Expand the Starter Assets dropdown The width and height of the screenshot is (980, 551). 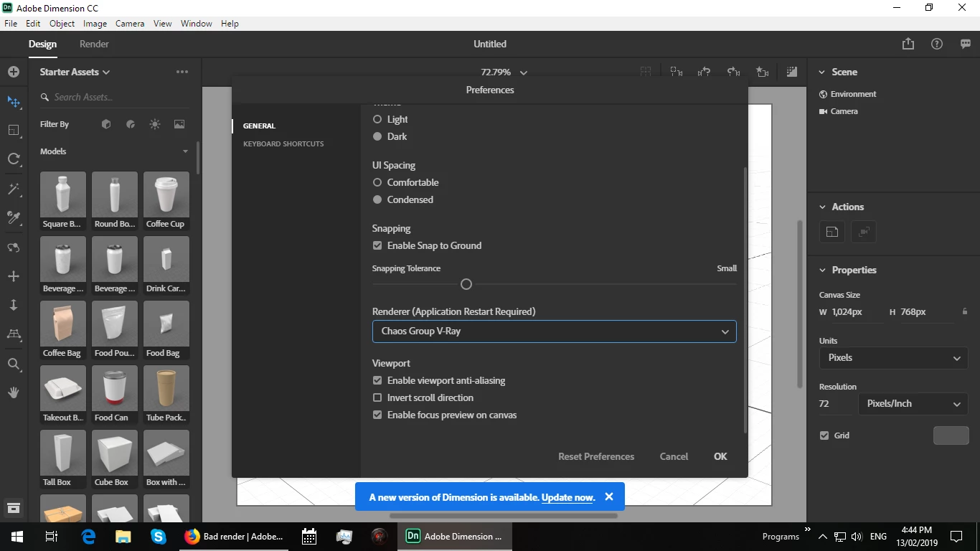click(75, 72)
